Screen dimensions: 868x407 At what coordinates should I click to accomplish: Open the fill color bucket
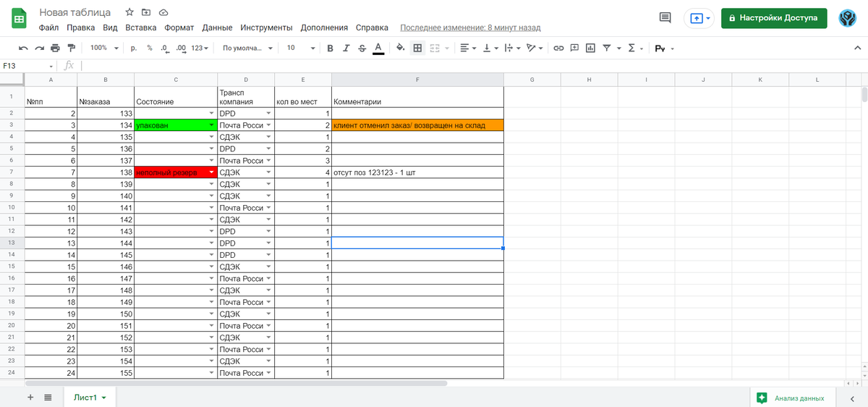tap(401, 48)
